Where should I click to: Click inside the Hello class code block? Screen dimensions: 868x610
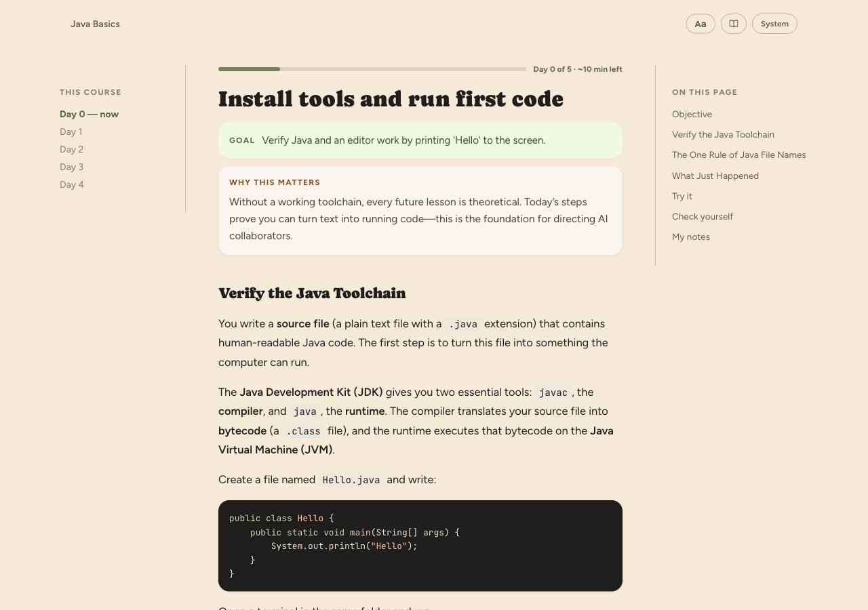click(x=420, y=546)
